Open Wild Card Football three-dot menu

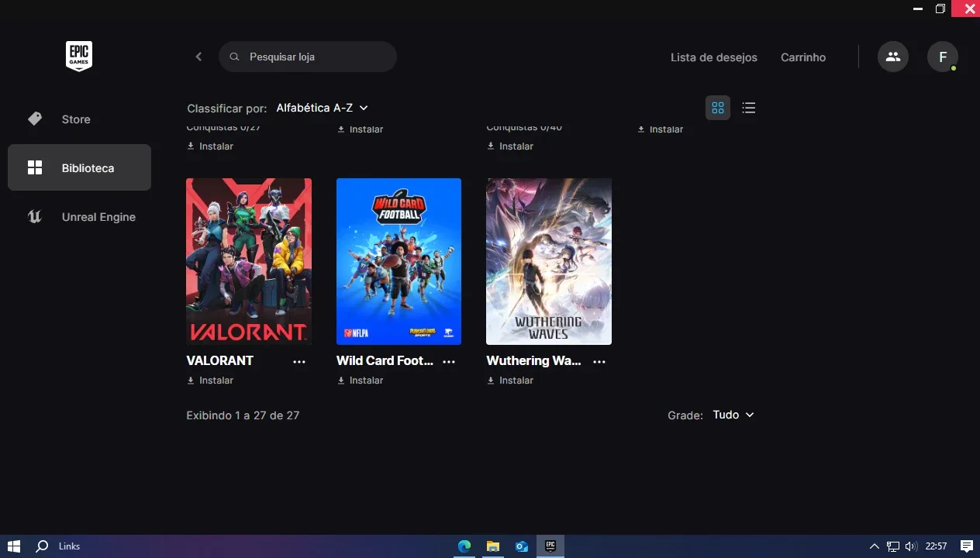[x=449, y=361]
